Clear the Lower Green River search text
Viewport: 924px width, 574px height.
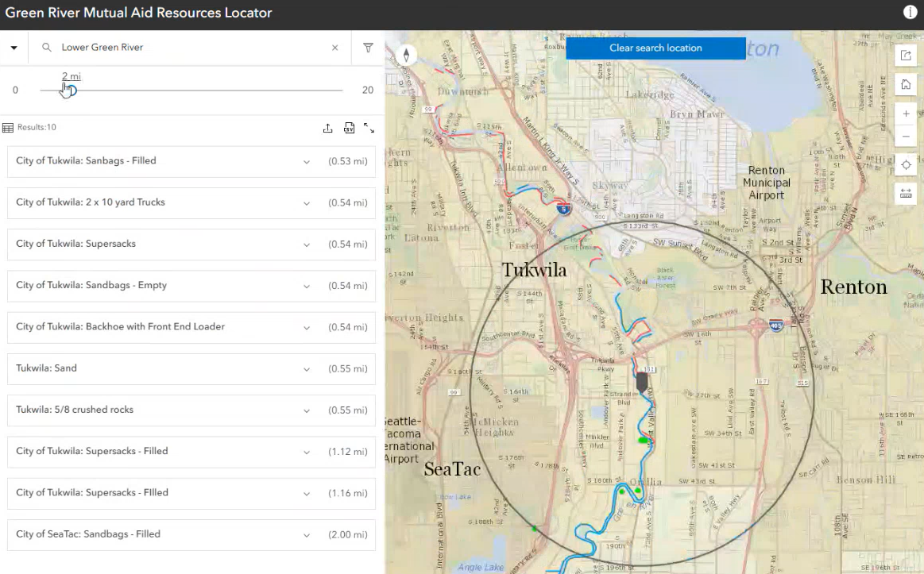pos(334,47)
